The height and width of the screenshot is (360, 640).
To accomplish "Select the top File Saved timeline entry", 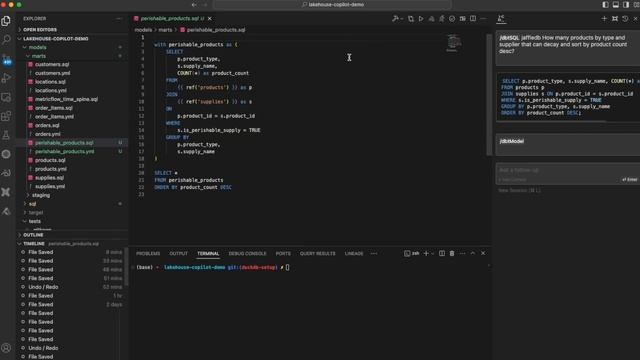I will coord(40,252).
